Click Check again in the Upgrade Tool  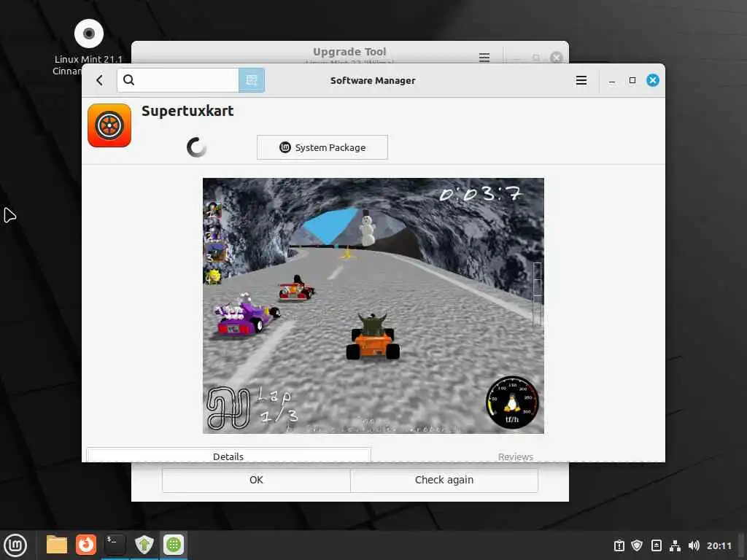coord(444,480)
